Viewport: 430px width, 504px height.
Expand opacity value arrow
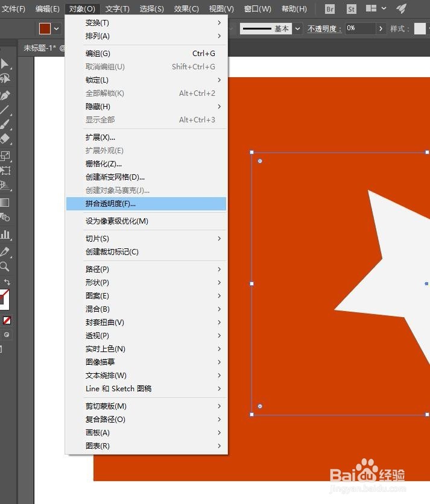[381, 28]
